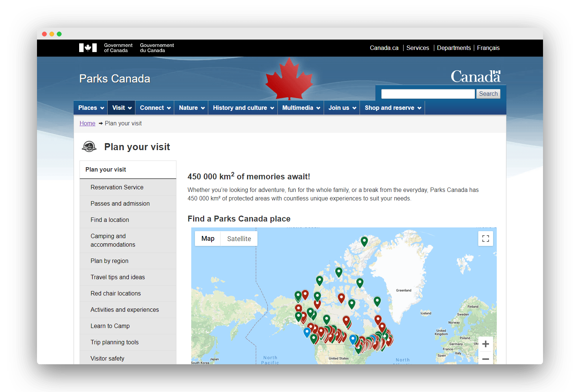Expand the Visit menu
580x392 pixels.
[x=122, y=108]
